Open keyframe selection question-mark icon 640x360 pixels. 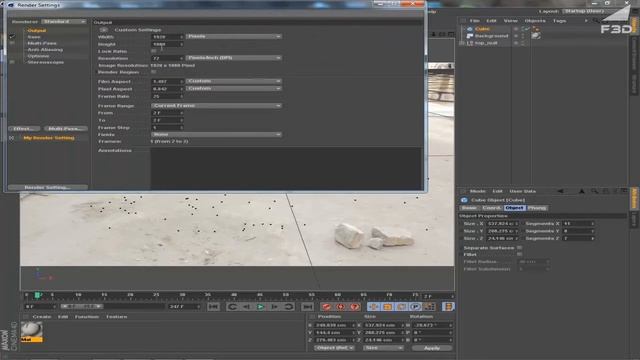tap(354, 307)
